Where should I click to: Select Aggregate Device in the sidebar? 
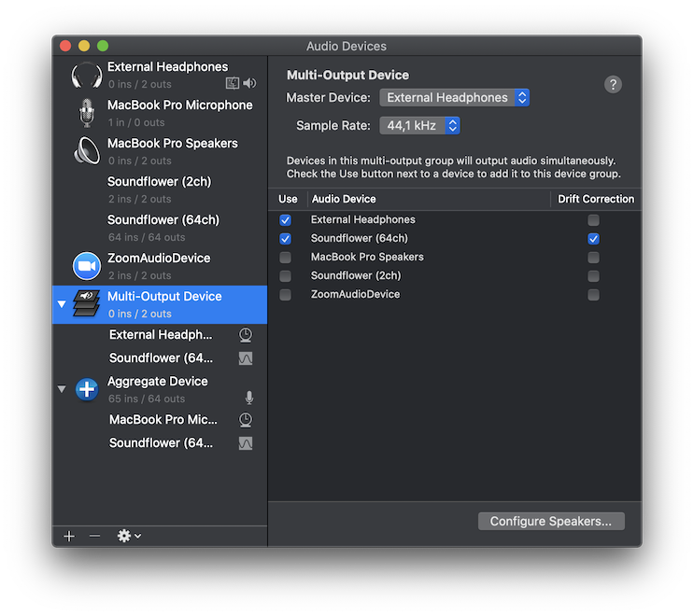click(x=160, y=389)
